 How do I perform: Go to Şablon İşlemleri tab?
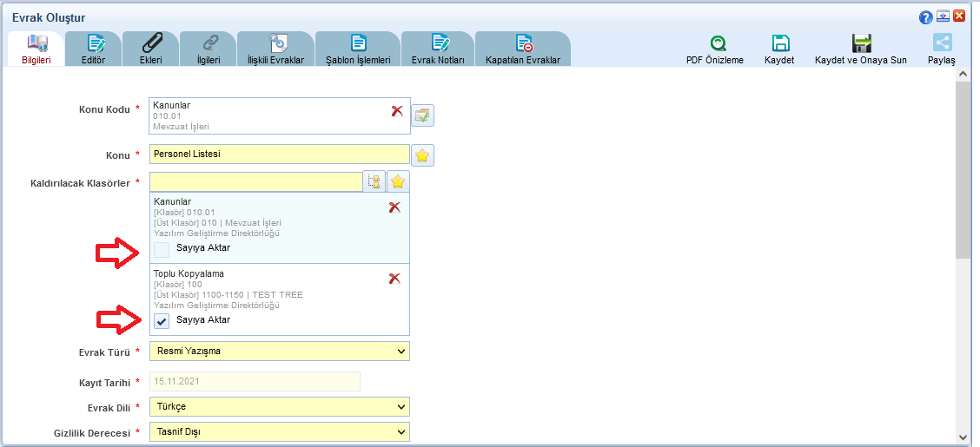[x=357, y=49]
